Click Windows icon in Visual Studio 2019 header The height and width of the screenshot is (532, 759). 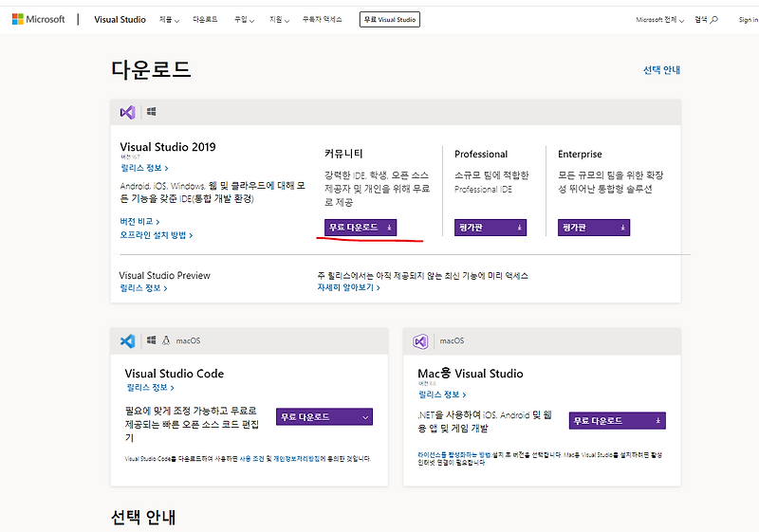(x=152, y=112)
